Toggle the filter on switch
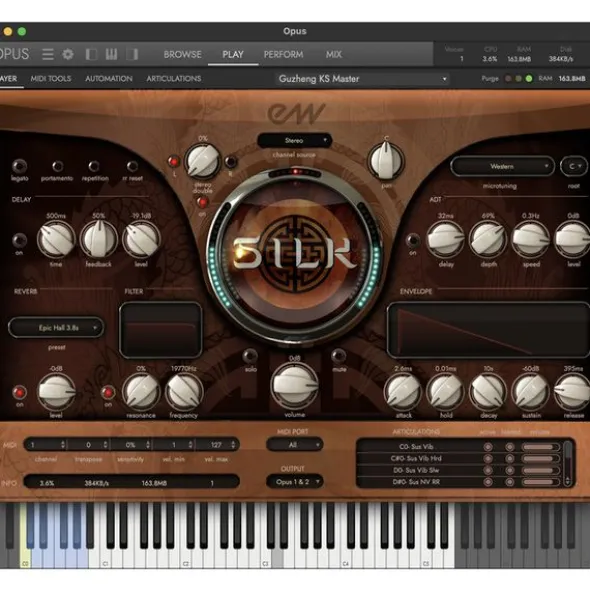 pyautogui.click(x=108, y=392)
